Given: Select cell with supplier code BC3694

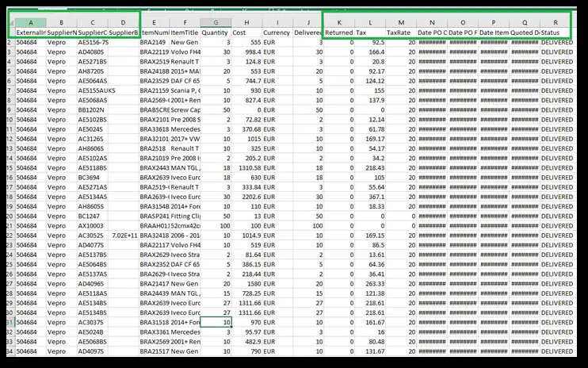Looking at the screenshot, I should tap(93, 178).
